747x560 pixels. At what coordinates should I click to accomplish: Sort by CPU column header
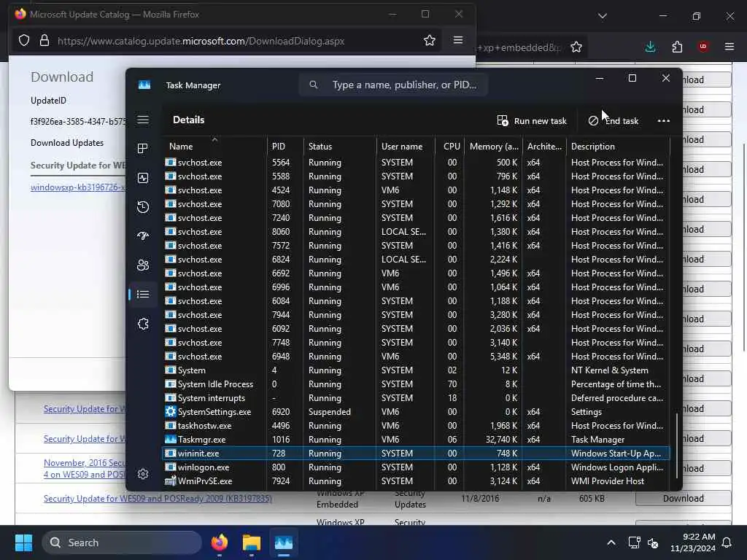(450, 146)
